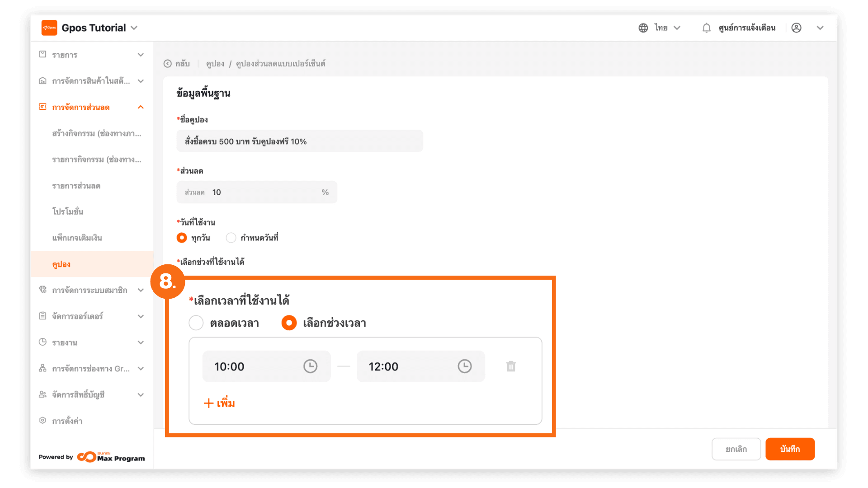Select the กำหนดวันที่ radio option
Image resolution: width=868 pixels, height=488 pixels.
point(231,238)
